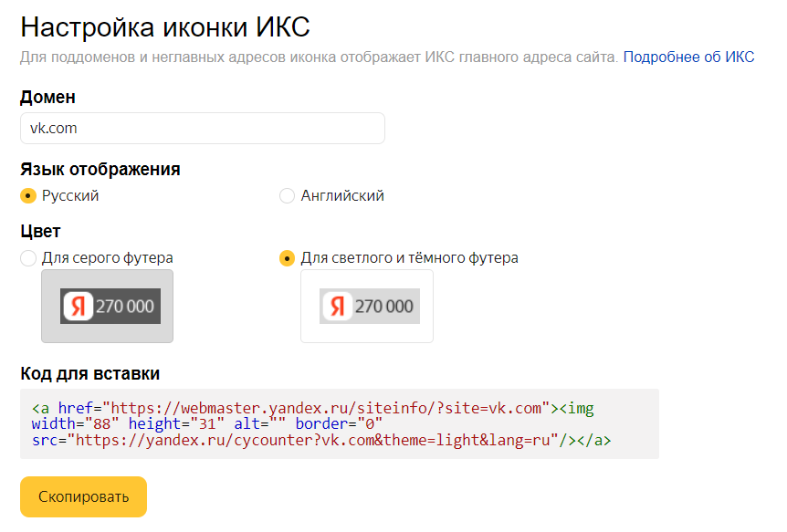Click the 270 000 value in light badge

(384, 307)
